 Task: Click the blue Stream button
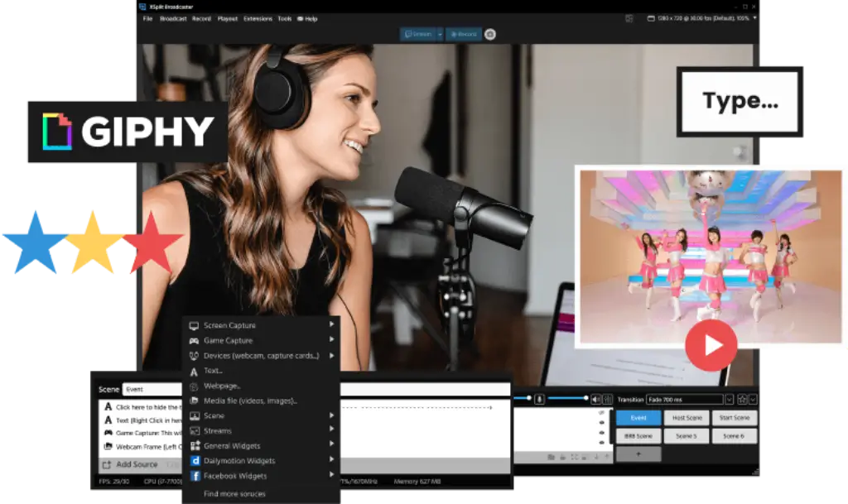pyautogui.click(x=418, y=34)
